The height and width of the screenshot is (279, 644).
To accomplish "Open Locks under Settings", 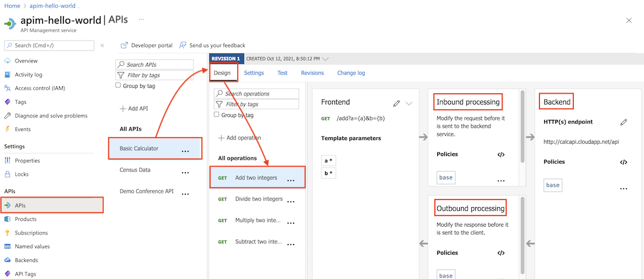I will pos(22,174).
